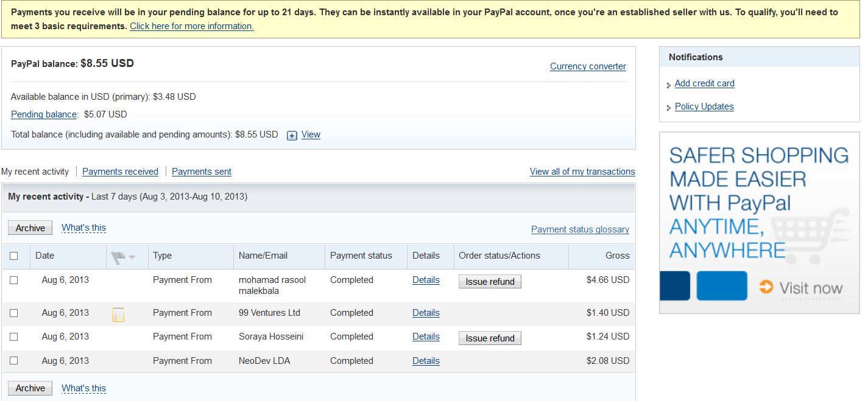This screenshot has width=868, height=401.
Task: Issue refund for mohamad rasool malekbala payment
Action: pos(490,282)
